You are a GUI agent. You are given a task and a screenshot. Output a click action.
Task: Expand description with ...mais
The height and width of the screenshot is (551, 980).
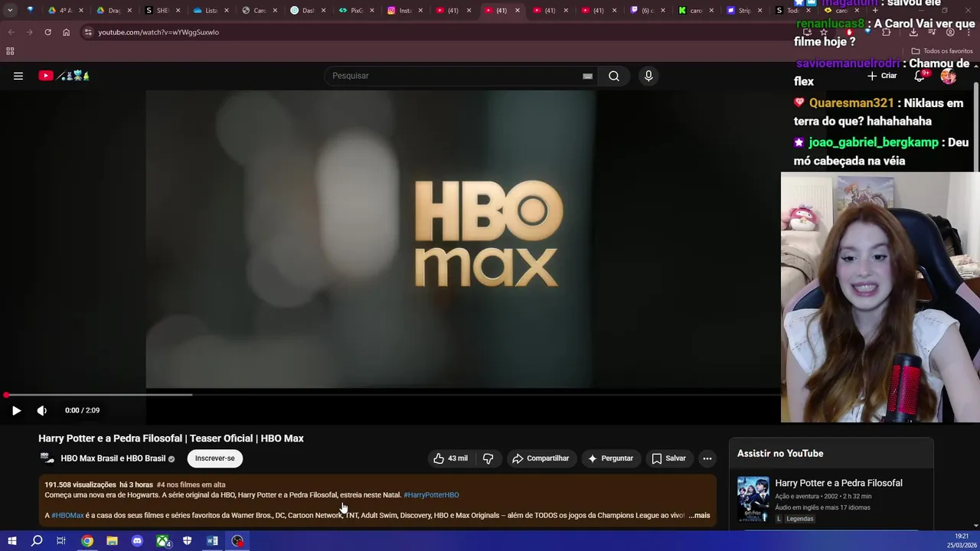(700, 516)
